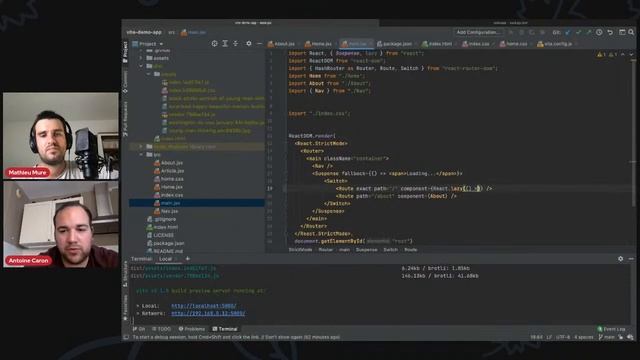Click the rollback undo arrow icon
Viewport: 640px width, 360px height.
click(x=610, y=32)
